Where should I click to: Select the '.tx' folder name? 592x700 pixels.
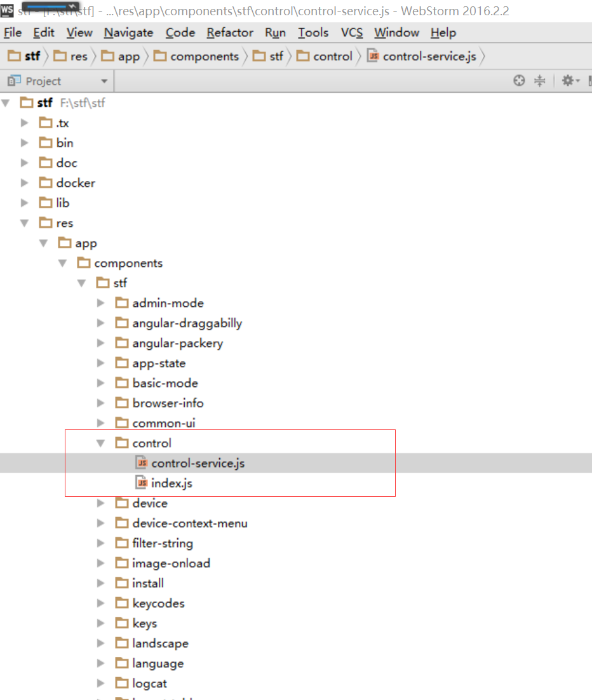62,123
